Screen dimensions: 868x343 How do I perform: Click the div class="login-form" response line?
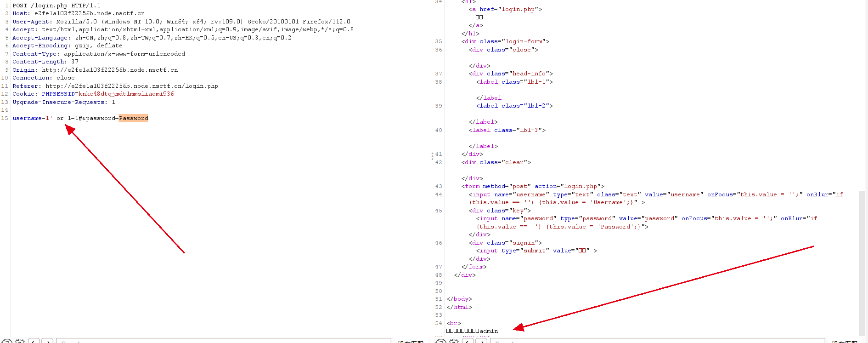click(505, 41)
